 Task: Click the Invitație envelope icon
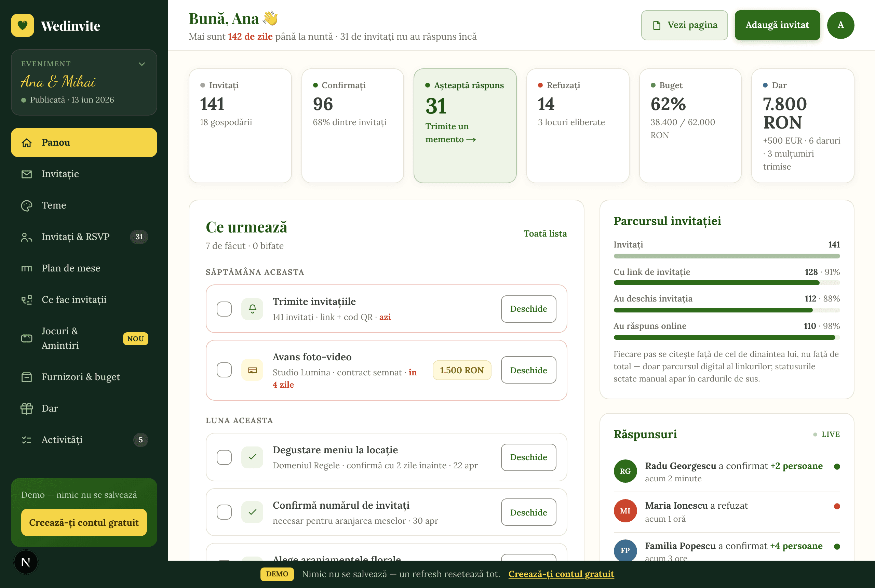27,174
